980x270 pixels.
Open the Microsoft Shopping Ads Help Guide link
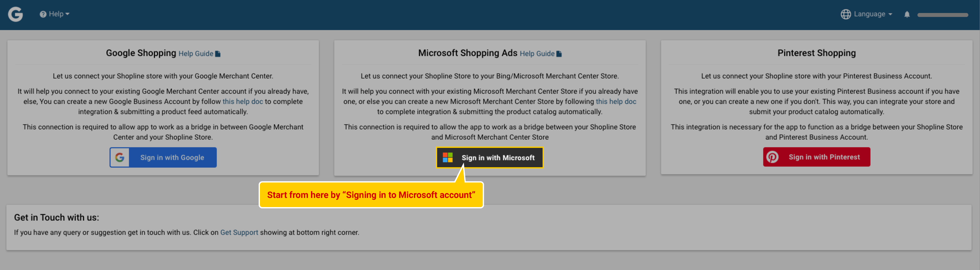(x=537, y=53)
